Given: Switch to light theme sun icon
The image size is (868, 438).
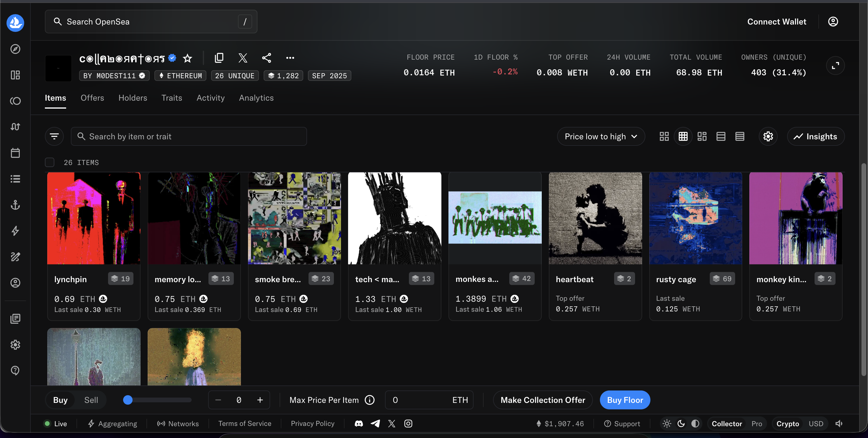Looking at the screenshot, I should coord(667,424).
